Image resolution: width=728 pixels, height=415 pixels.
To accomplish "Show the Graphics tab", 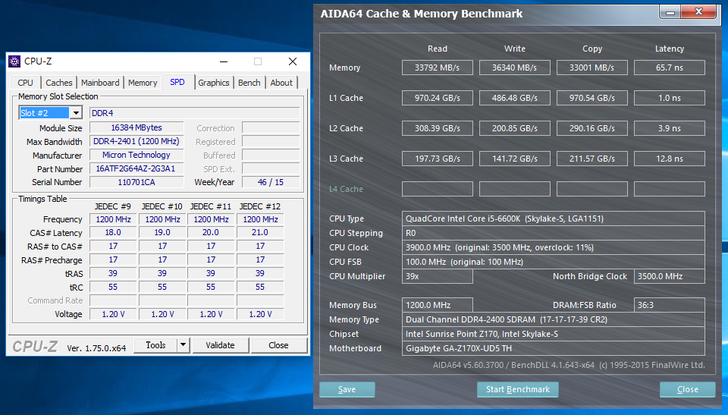I will click(x=213, y=83).
